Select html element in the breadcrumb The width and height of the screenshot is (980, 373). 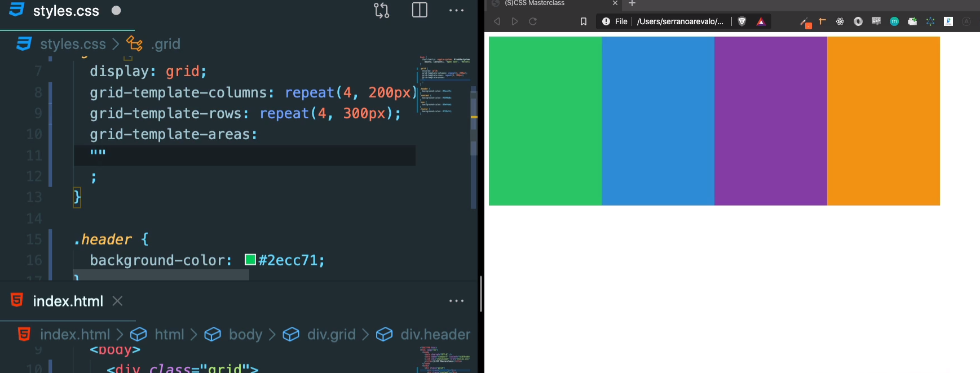coord(169,334)
